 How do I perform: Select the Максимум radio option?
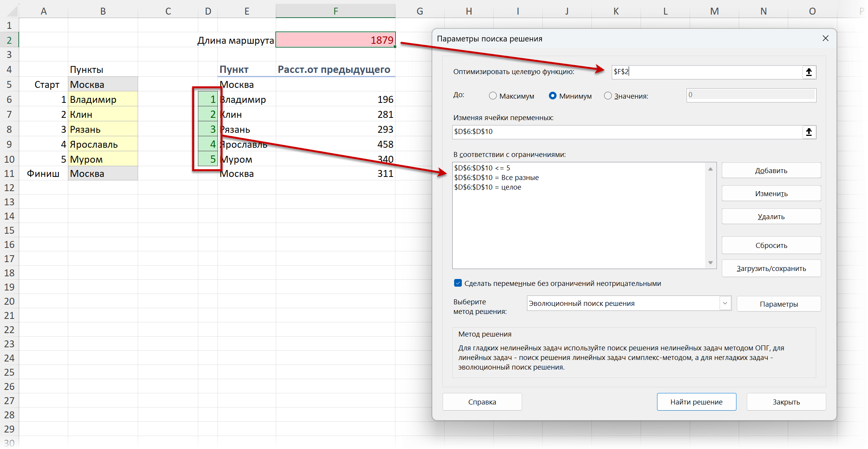pos(493,96)
